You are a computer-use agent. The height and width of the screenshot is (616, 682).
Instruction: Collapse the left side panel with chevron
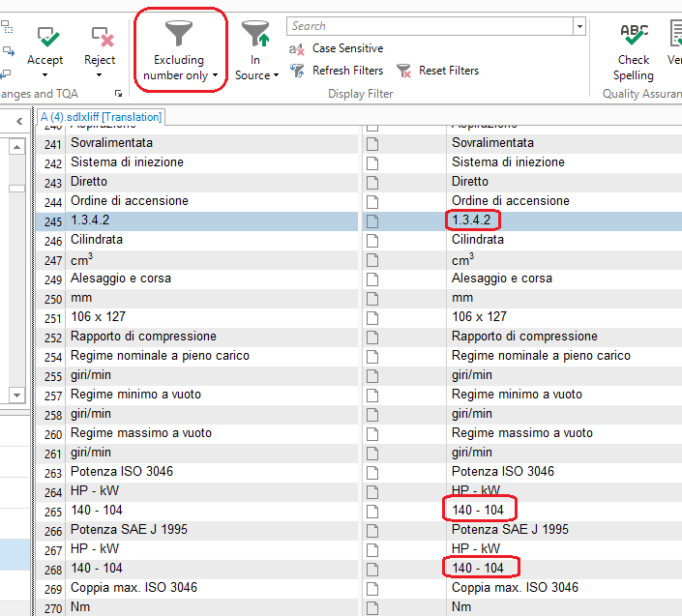point(19,122)
